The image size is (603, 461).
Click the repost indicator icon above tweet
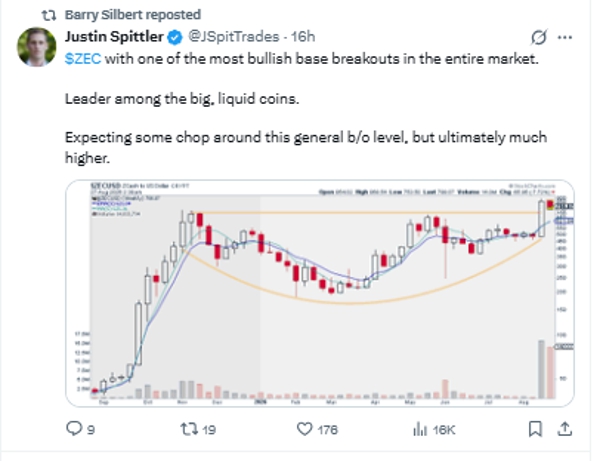point(49,15)
